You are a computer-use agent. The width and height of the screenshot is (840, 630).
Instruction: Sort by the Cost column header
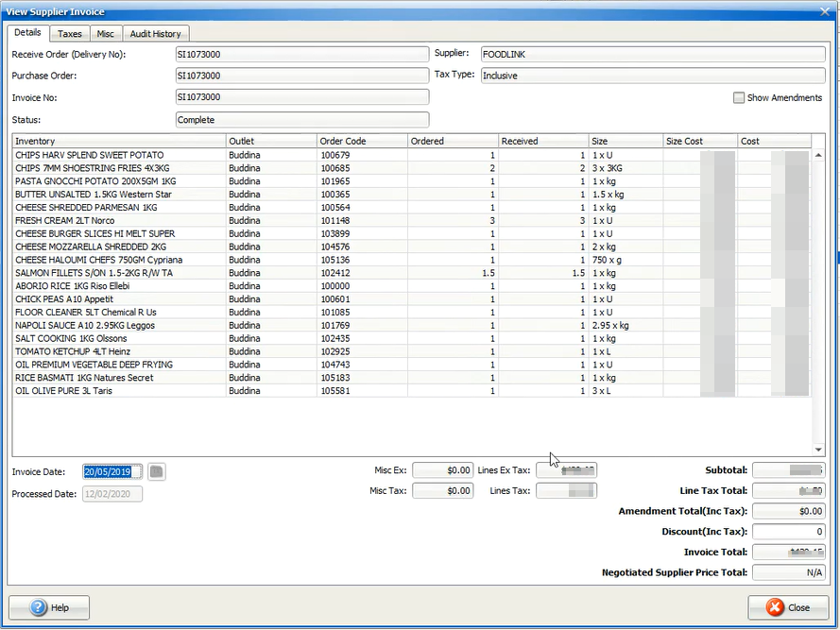point(775,141)
